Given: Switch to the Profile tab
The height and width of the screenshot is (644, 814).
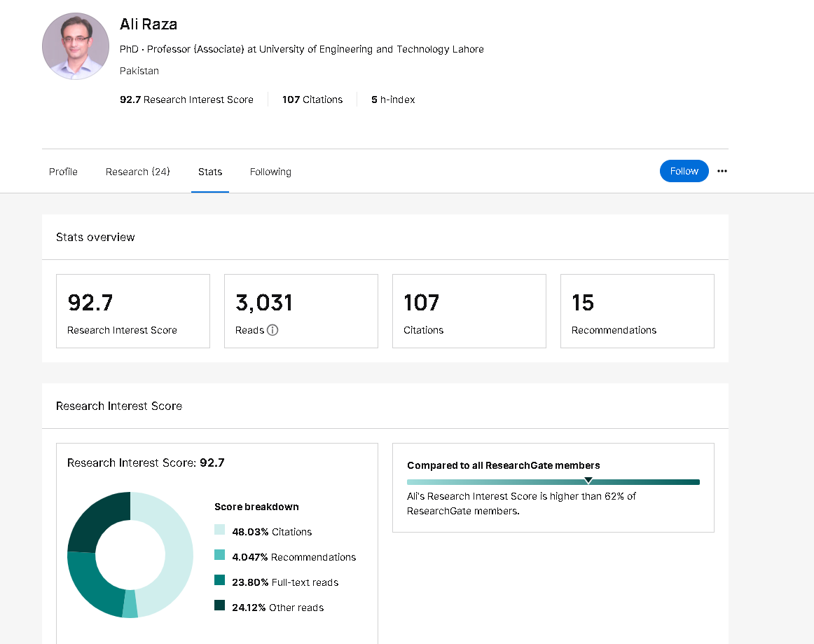Looking at the screenshot, I should pos(63,172).
